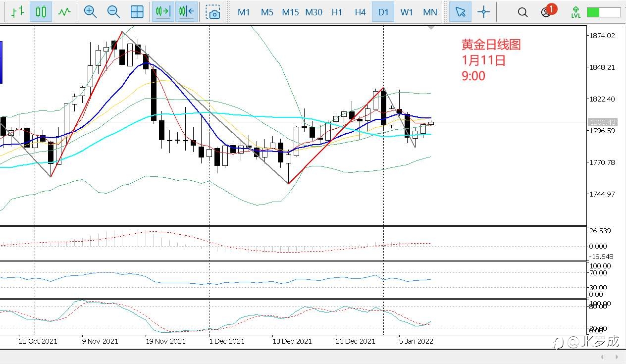Click the gray chart shift triangle marker

[x=431, y=28]
